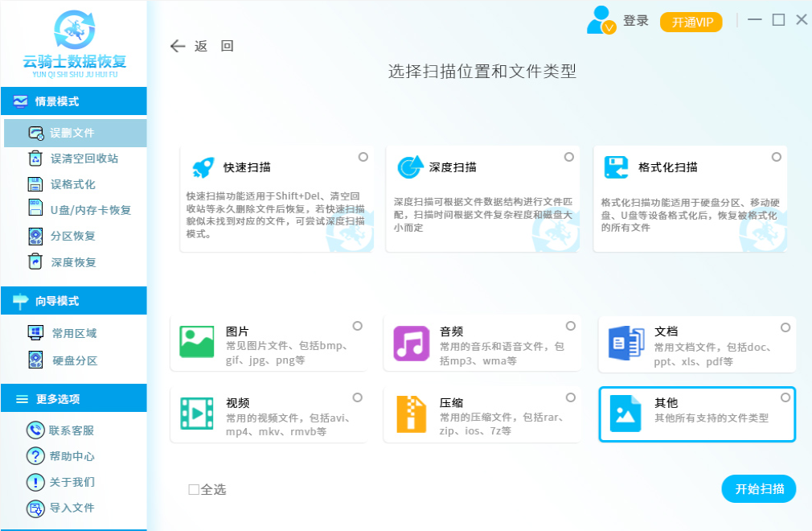Click the blue 文档 document icon
The image size is (812, 531).
pyautogui.click(x=626, y=343)
